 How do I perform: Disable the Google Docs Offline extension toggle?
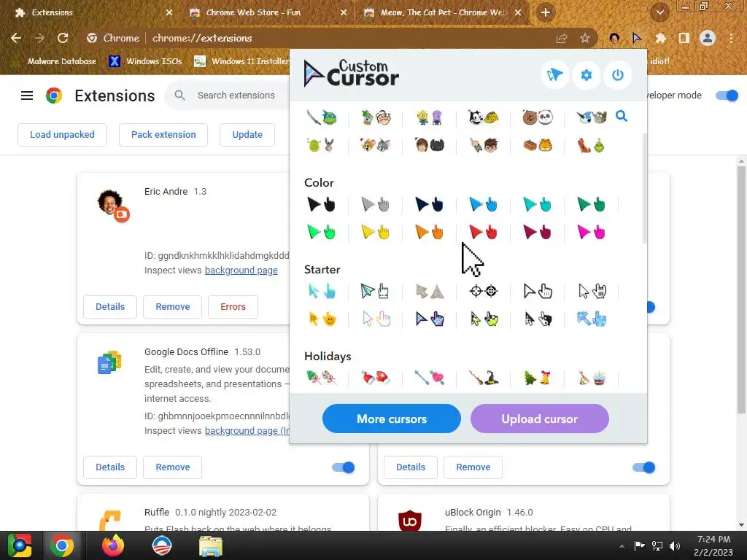(344, 467)
